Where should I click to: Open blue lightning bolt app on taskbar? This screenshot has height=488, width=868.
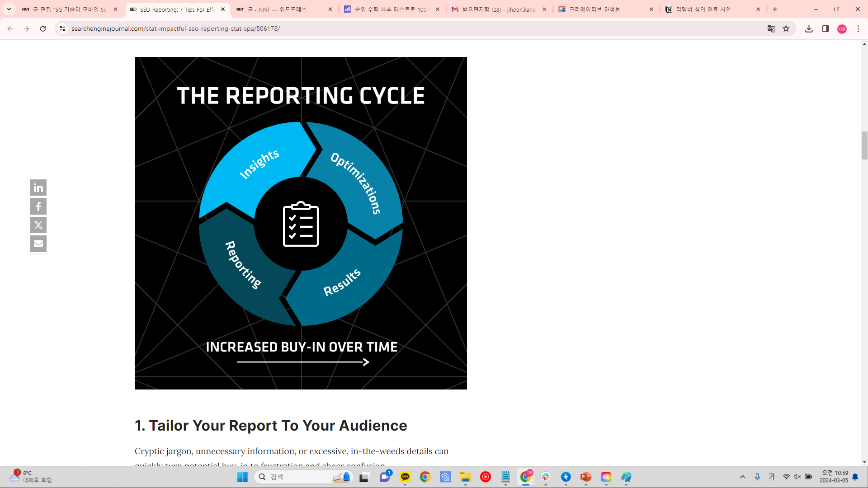[566, 477]
